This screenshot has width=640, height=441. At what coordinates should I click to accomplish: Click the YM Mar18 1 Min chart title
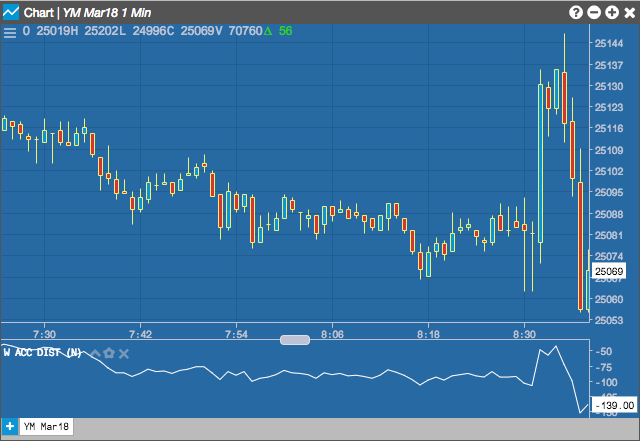point(107,13)
